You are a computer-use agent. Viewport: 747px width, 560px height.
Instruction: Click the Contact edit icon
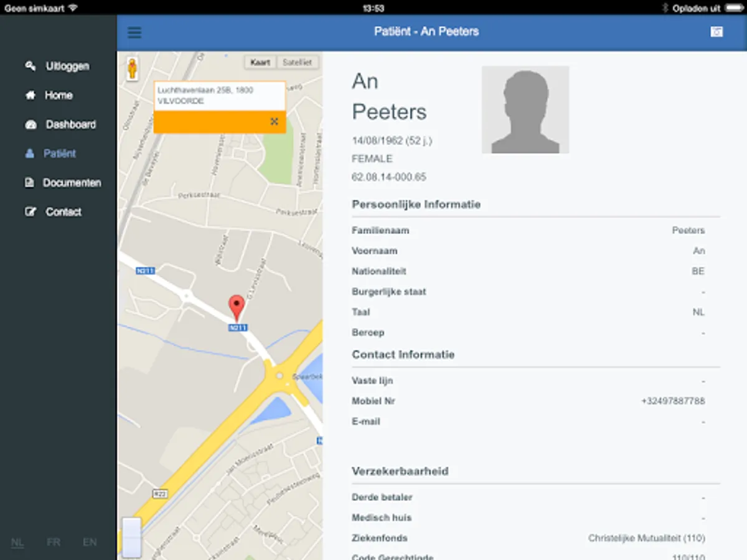point(31,212)
